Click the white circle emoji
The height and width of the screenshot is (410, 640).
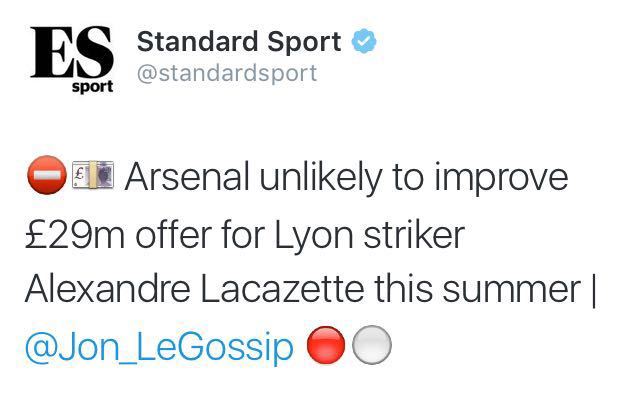pos(371,345)
